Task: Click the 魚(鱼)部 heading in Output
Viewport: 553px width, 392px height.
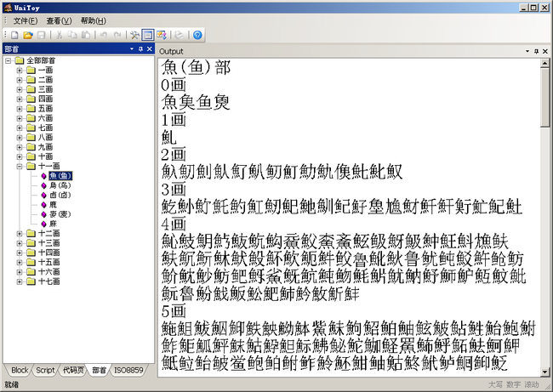Action: pyautogui.click(x=196, y=67)
